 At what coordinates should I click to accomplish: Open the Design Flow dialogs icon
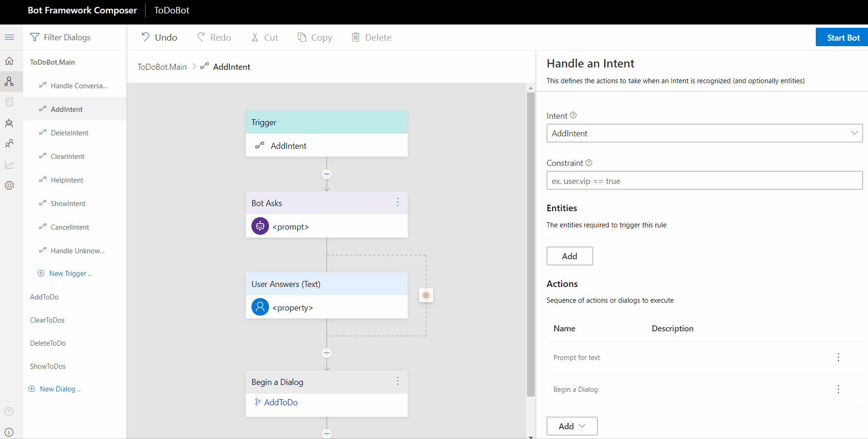pyautogui.click(x=9, y=81)
